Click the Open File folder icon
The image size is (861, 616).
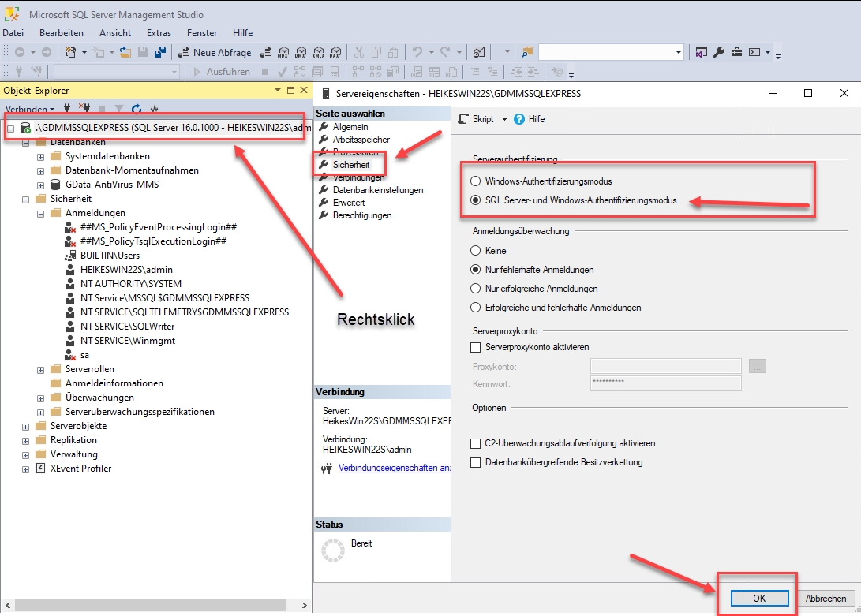click(x=125, y=52)
